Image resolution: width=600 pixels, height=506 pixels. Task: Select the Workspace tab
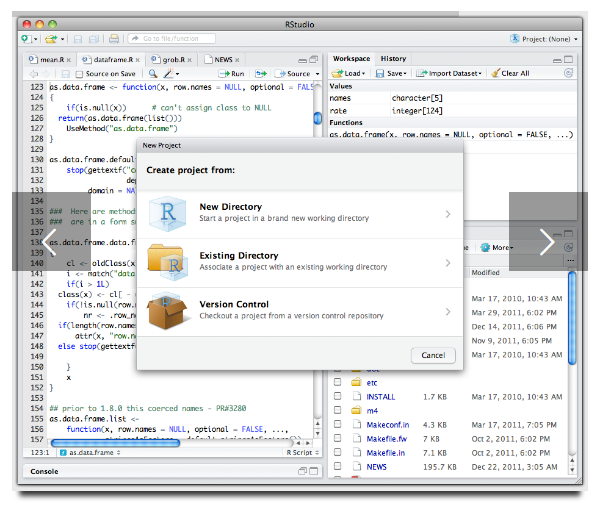coord(351,59)
